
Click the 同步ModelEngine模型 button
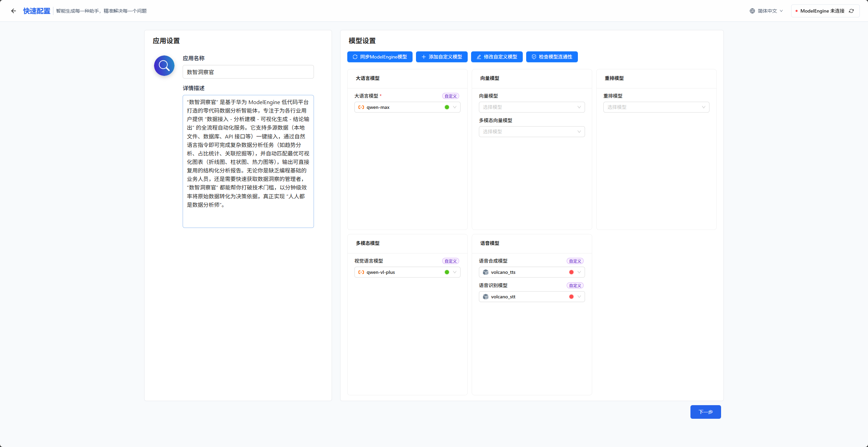point(380,57)
